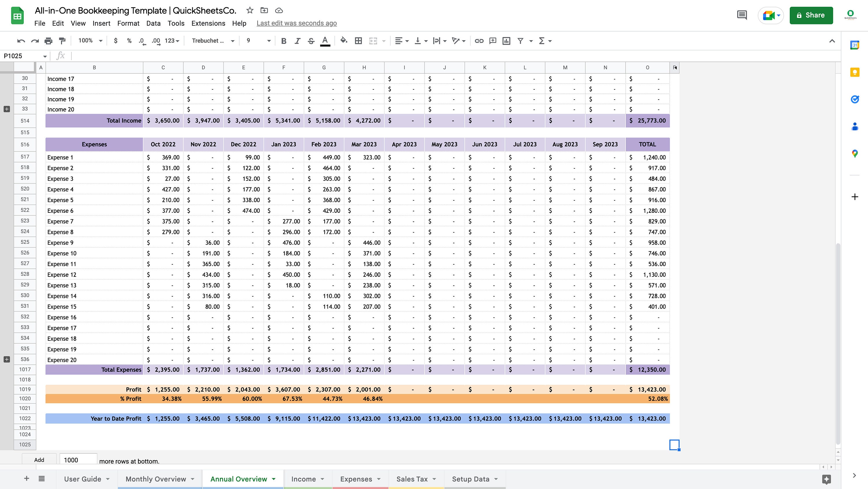Open the zoom level dropdown
Image resolution: width=868 pixels, height=489 pixels.
[90, 41]
